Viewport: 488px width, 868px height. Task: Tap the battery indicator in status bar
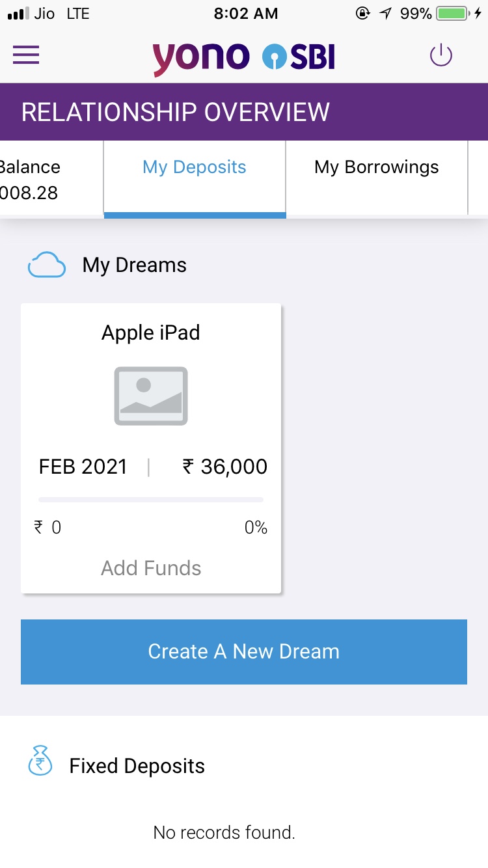pos(454,14)
